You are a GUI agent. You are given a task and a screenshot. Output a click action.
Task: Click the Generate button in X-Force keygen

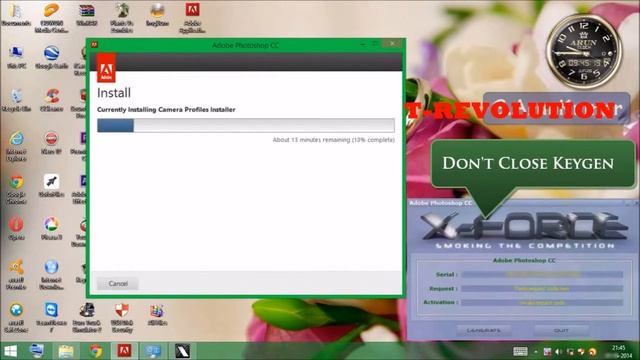coord(484,330)
